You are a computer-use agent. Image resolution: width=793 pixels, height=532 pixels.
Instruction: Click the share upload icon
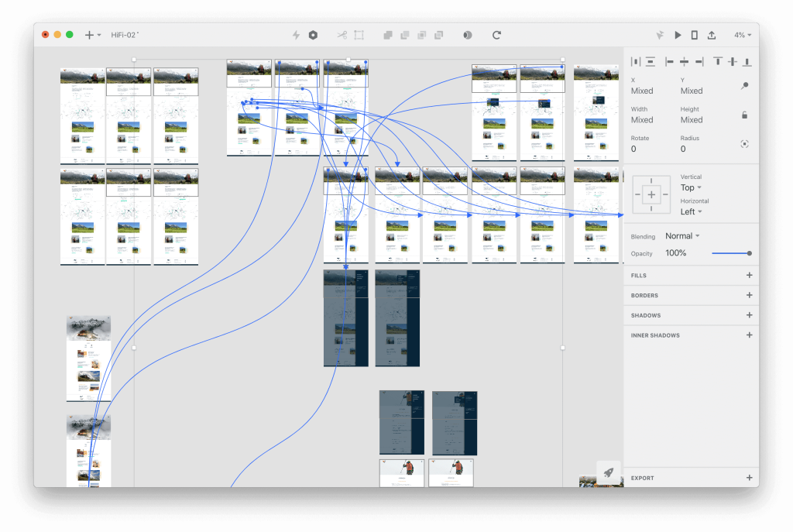click(x=712, y=35)
